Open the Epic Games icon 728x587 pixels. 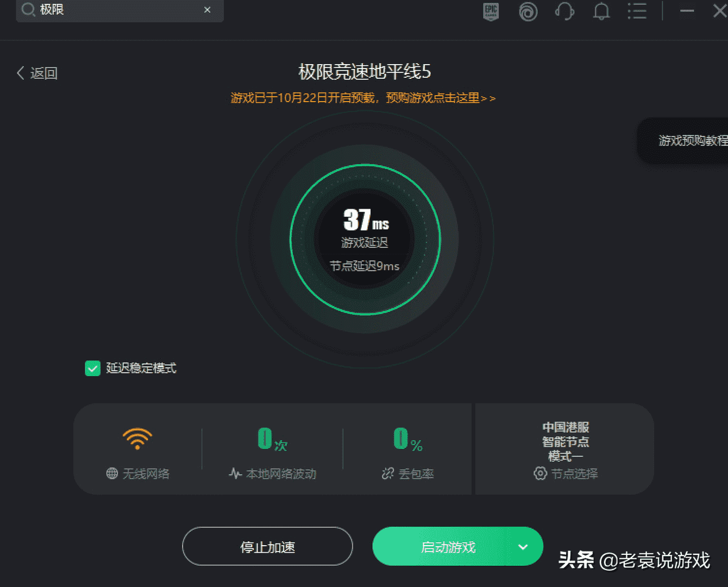[x=491, y=11]
